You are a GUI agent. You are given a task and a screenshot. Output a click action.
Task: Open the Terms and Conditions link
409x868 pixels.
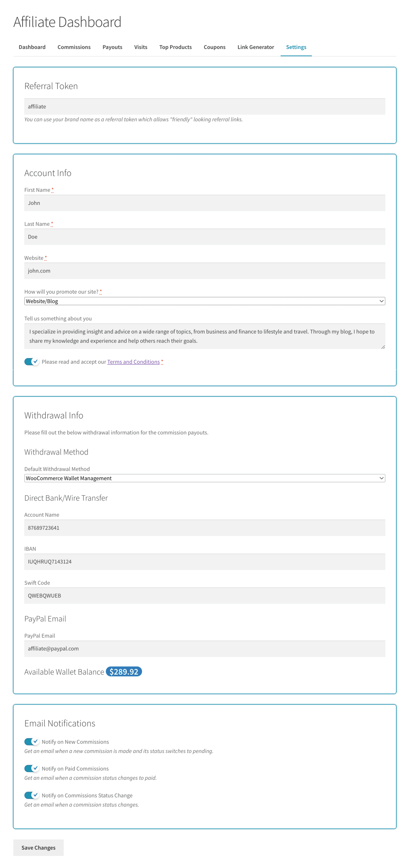133,362
